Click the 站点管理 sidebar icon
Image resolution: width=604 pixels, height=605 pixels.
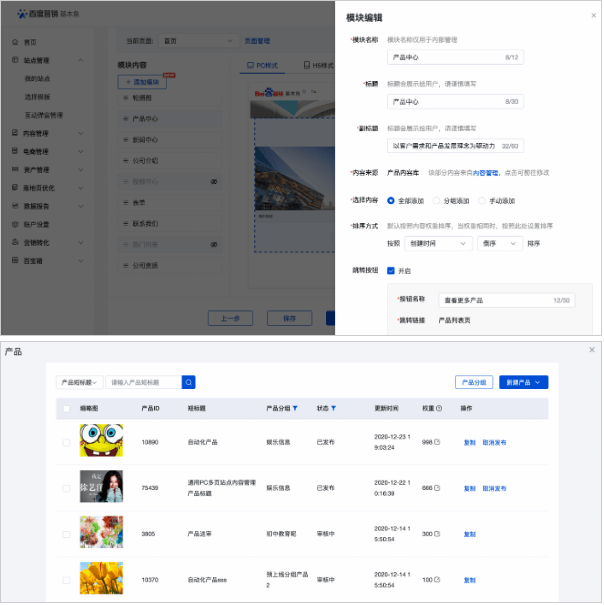point(15,60)
